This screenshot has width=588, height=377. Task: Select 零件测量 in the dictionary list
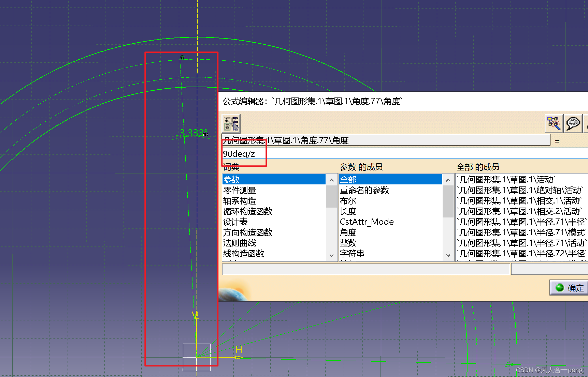point(240,190)
